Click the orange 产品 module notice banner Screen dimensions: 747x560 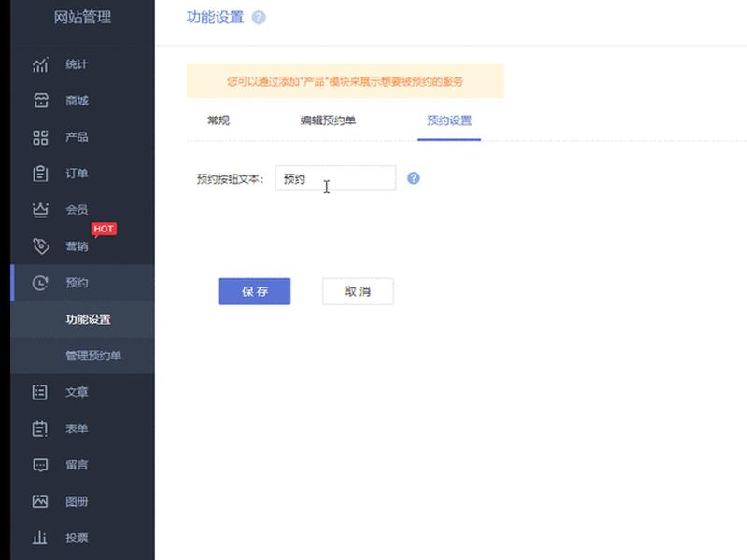pos(345,81)
